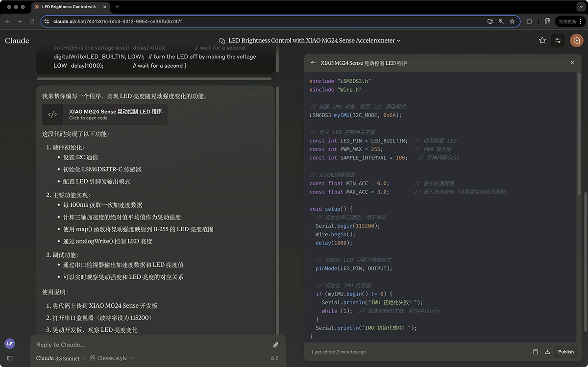Open the XIAO MG24 Sense artifact card
588x367 pixels.
click(x=105, y=114)
